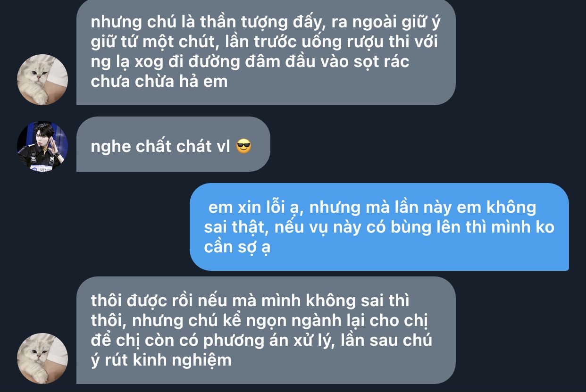Viewport: 586px width, 392px height.
Task: Select the 'nghe chất chát vl' message bubble
Action: (173, 144)
